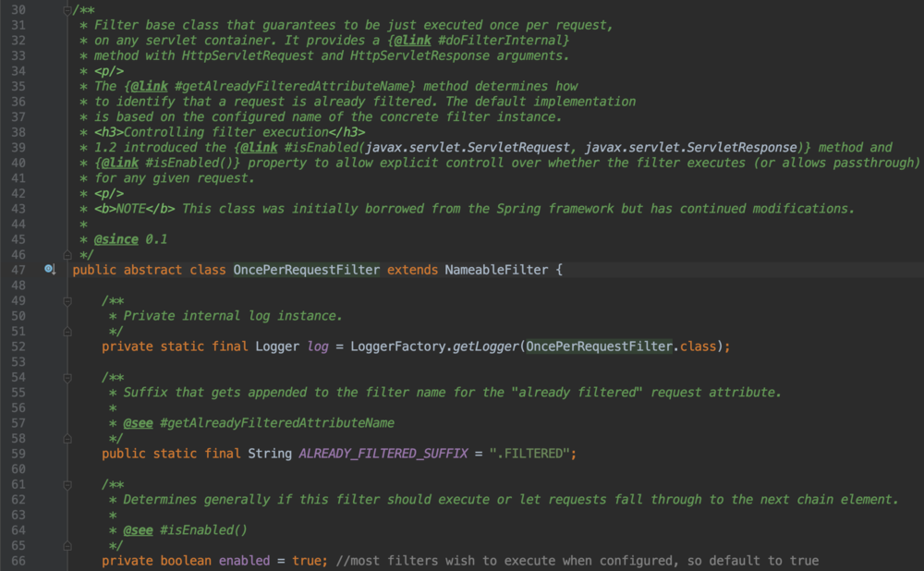Click the 'true' literal on line 66

(x=307, y=561)
